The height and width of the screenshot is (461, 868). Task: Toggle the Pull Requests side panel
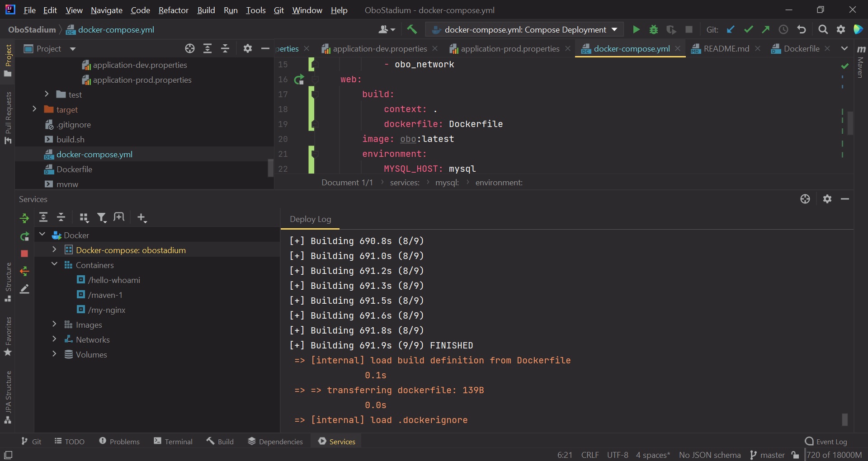pos(8,118)
